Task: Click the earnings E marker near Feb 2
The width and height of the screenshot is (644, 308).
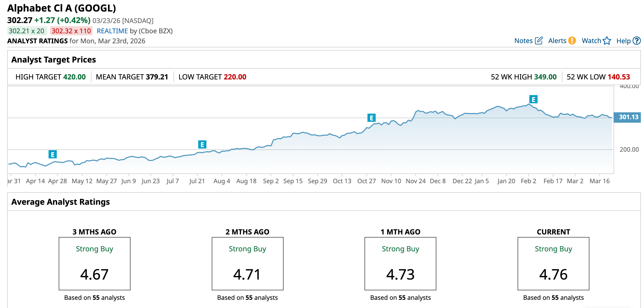Action: 533,99
